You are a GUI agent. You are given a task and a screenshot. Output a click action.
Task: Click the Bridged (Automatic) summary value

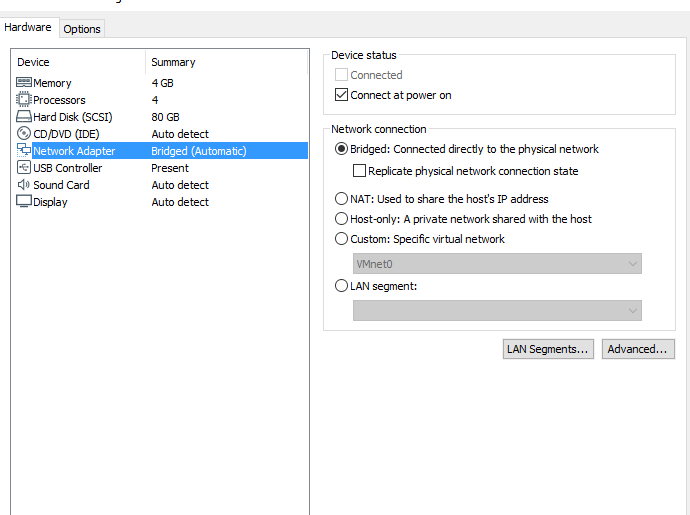click(x=198, y=151)
